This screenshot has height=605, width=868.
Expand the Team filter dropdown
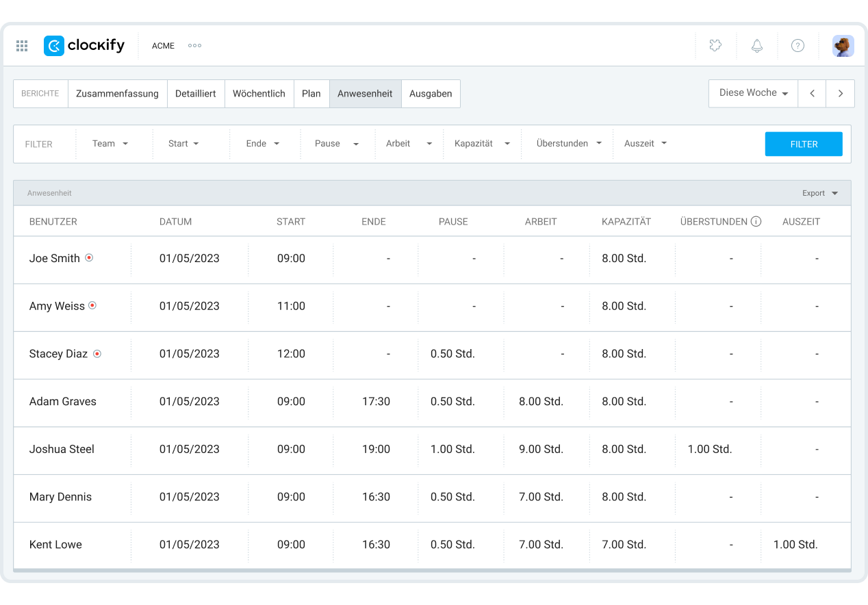click(x=110, y=144)
